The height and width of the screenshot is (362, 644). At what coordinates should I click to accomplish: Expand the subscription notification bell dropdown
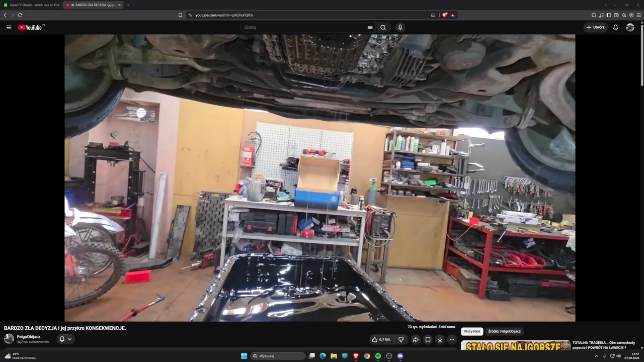(65, 339)
